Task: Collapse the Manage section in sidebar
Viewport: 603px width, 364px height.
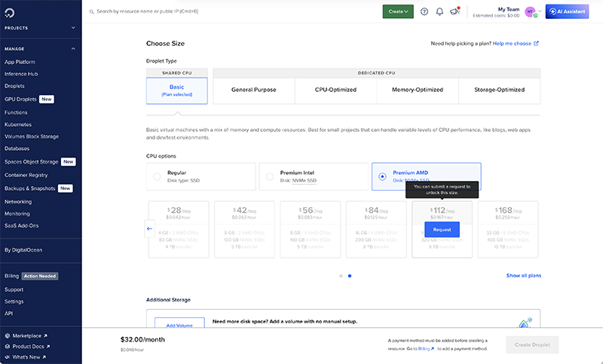Action: tap(73, 49)
